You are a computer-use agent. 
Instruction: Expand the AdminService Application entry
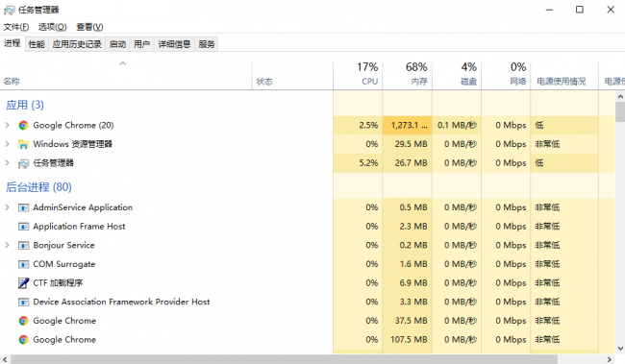pyautogui.click(x=7, y=207)
